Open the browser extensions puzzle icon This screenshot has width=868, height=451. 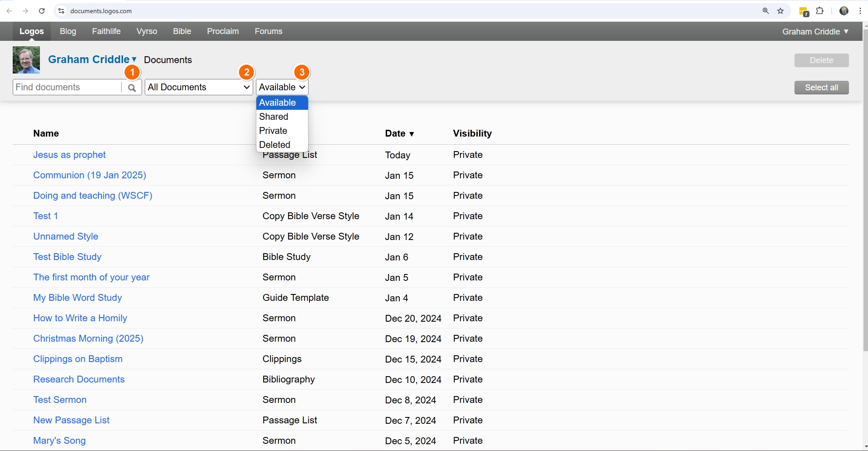820,11
